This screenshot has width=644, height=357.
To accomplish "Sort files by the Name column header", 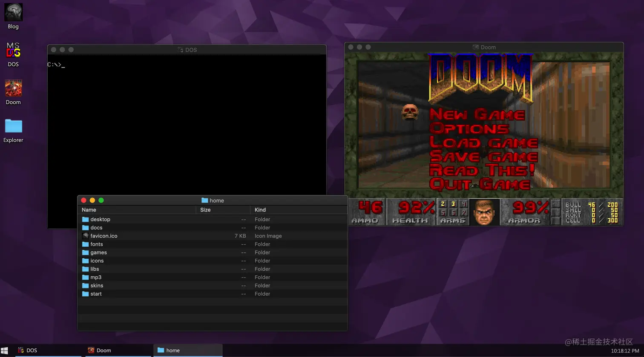I will click(137, 210).
